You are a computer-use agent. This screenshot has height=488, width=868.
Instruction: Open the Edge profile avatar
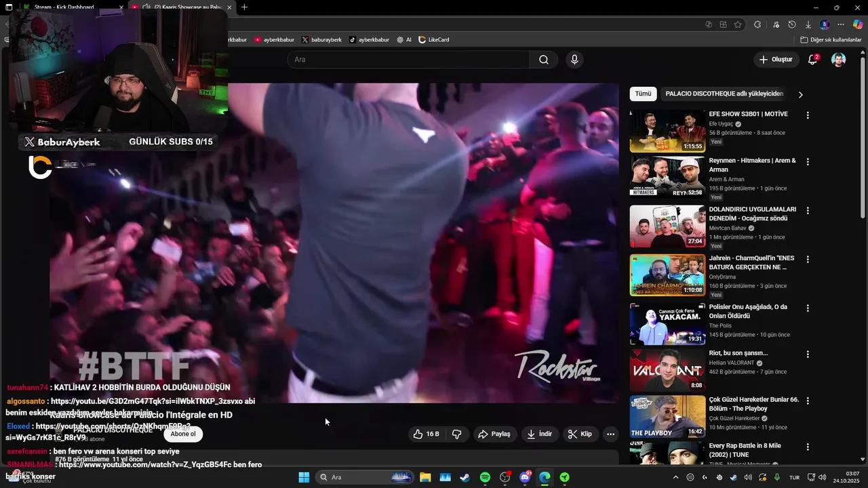pos(825,24)
